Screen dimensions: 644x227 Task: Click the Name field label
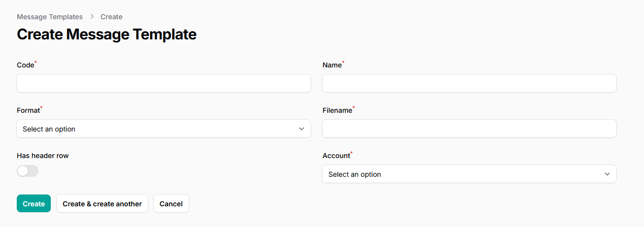(x=332, y=65)
